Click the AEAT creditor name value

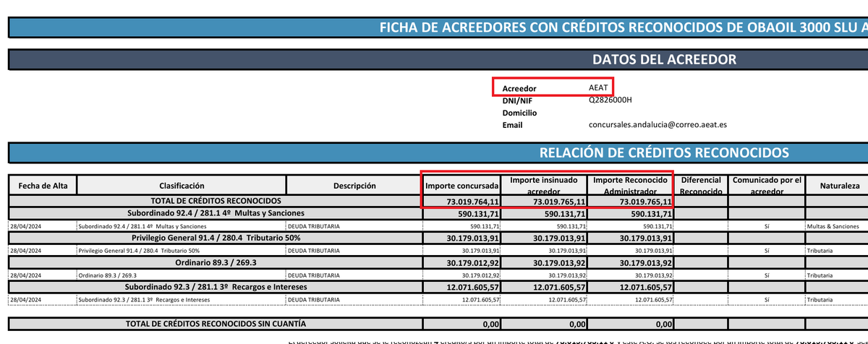599,87
